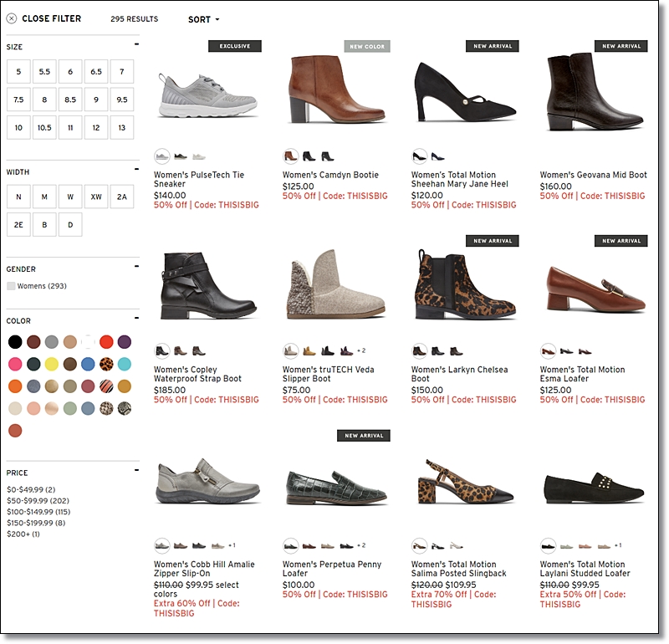Select burgundy variant of truTECH Veda Slipper Boot

pyautogui.click(x=346, y=350)
